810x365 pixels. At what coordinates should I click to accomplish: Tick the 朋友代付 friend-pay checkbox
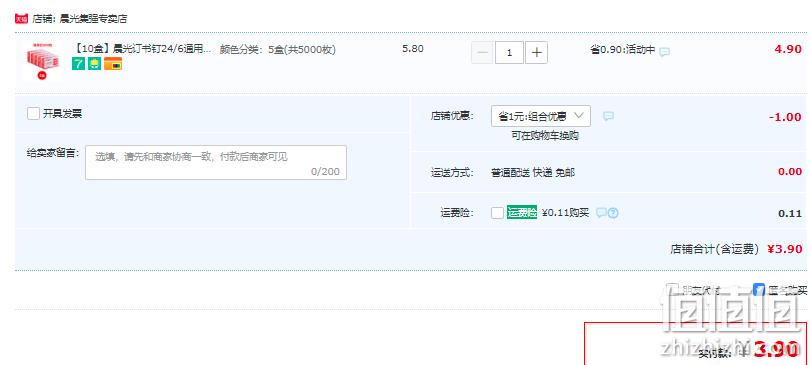coord(672,290)
